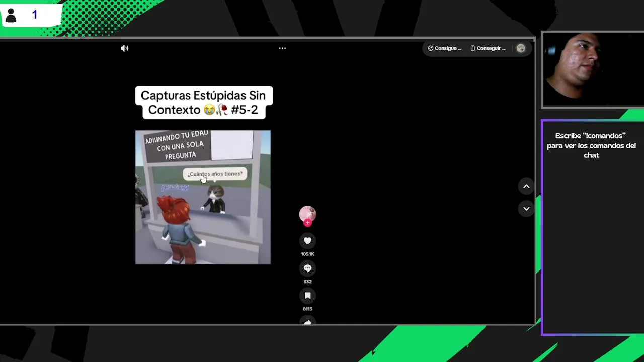
Task: Open comments with the speech bubble icon
Action: pyautogui.click(x=307, y=268)
